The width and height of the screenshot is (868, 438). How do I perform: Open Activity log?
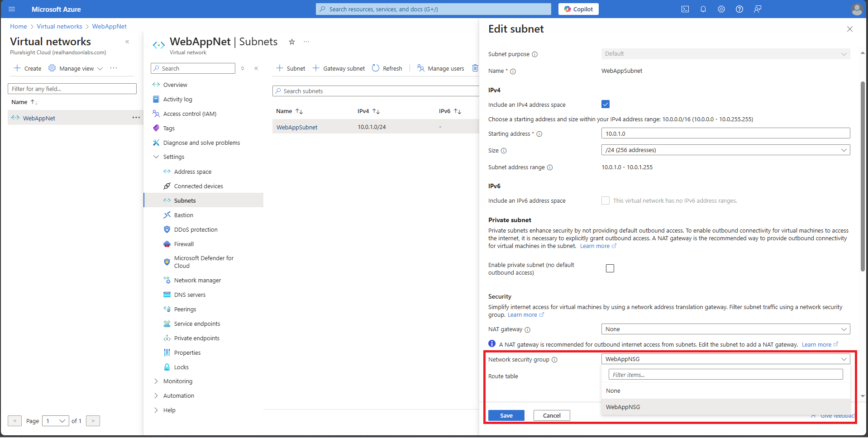pyautogui.click(x=177, y=99)
